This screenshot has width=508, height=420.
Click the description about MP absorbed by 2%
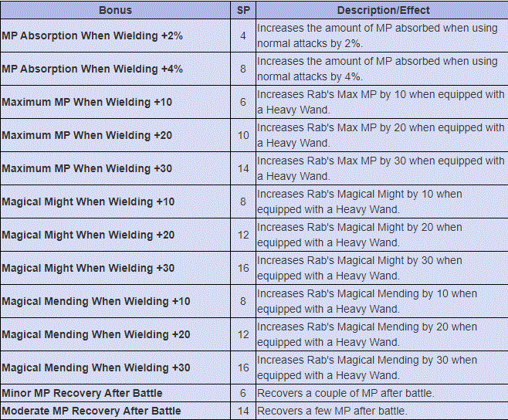coord(377,36)
